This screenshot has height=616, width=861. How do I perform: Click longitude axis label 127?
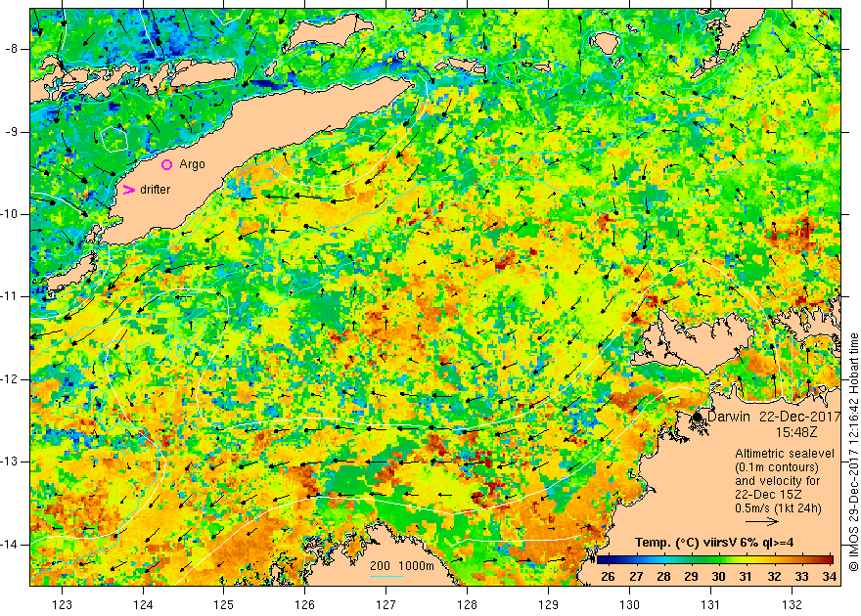(386, 604)
